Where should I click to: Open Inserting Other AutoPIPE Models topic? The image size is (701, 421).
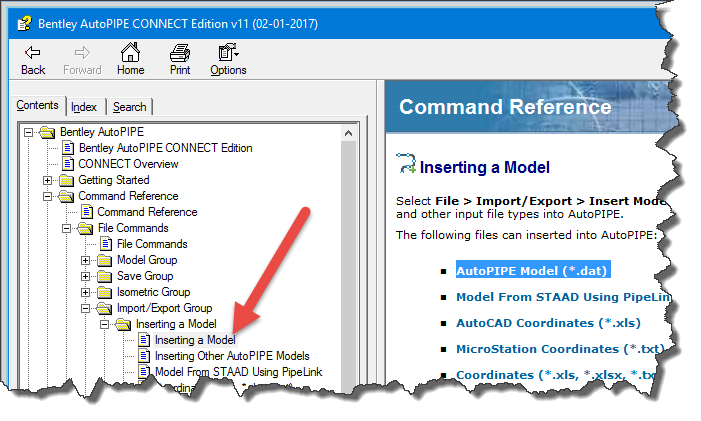coord(232,356)
